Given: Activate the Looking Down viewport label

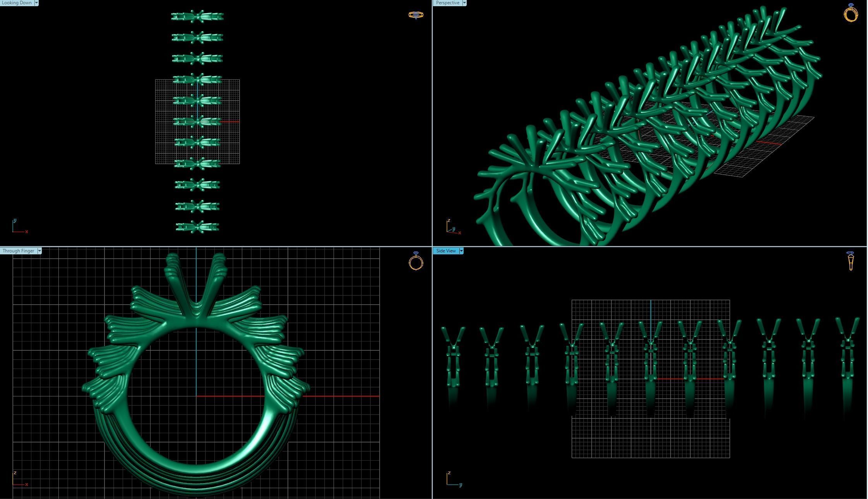Looking at the screenshot, I should (17, 3).
